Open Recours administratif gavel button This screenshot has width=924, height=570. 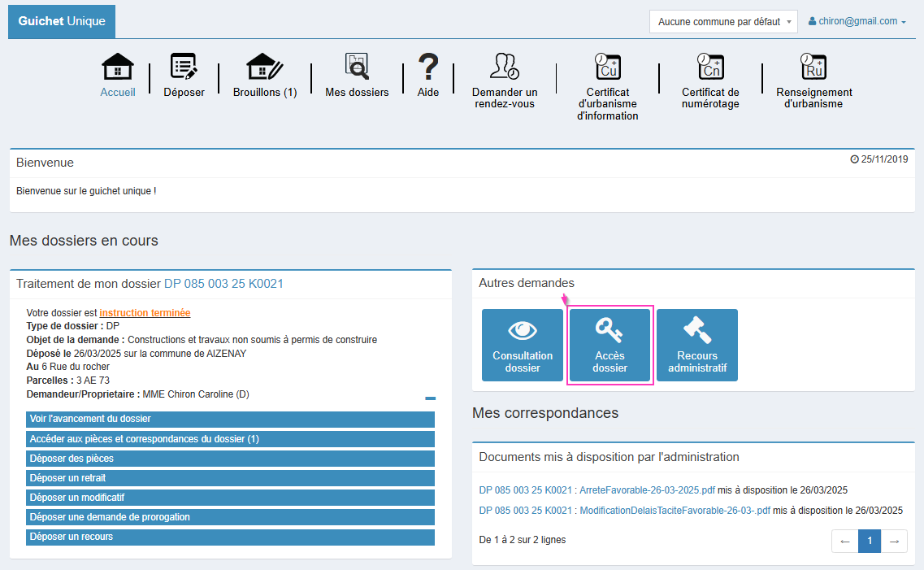pyautogui.click(x=697, y=345)
